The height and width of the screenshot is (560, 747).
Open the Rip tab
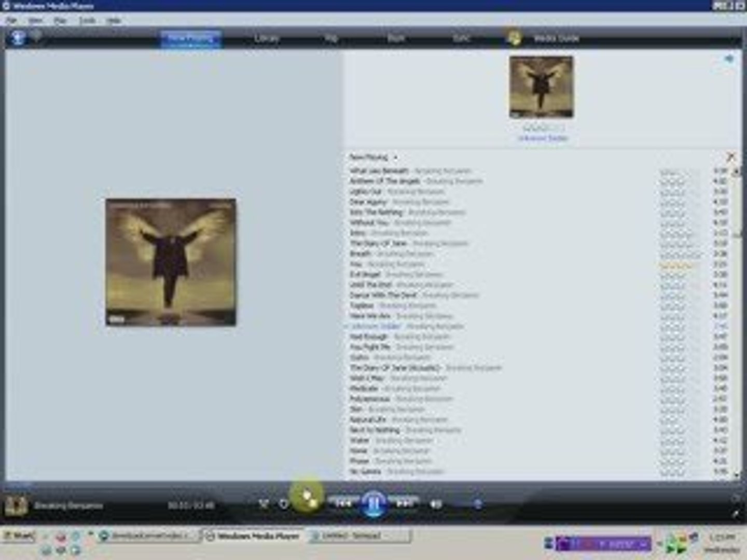click(331, 38)
